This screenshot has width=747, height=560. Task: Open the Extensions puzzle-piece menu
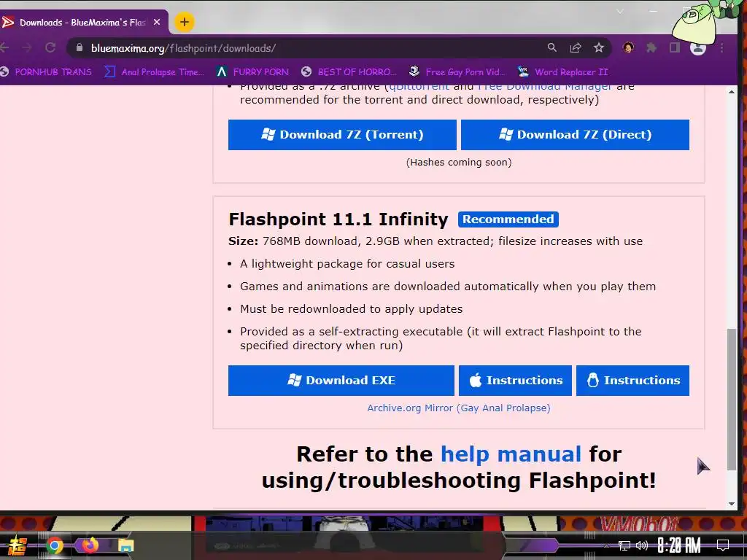pos(651,47)
